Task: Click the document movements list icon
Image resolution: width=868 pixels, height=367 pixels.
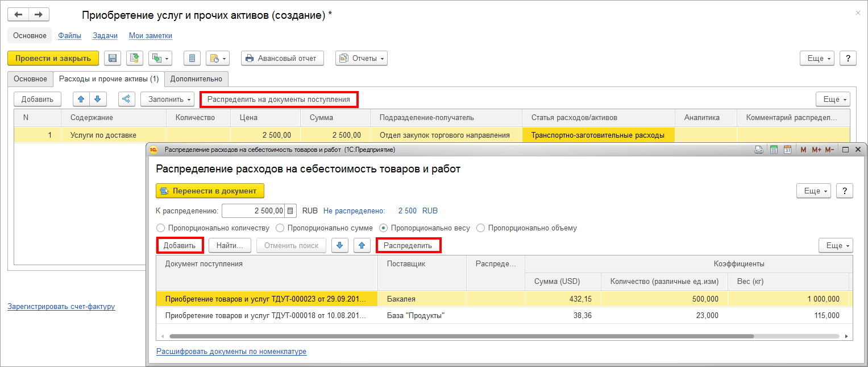Action: [x=192, y=58]
